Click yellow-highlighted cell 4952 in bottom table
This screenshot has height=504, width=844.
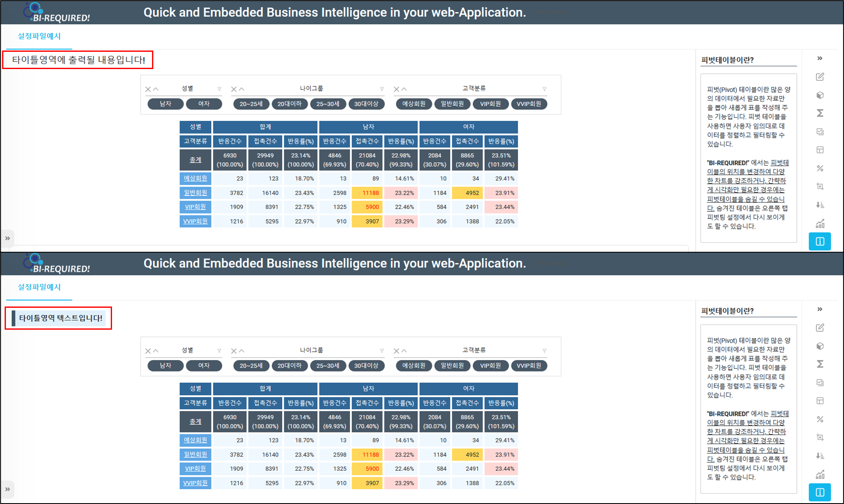467,455
